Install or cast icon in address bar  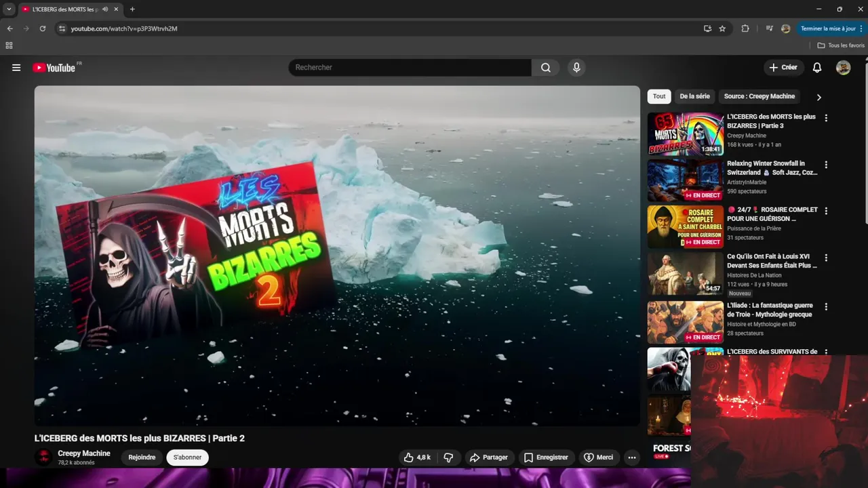tap(707, 28)
